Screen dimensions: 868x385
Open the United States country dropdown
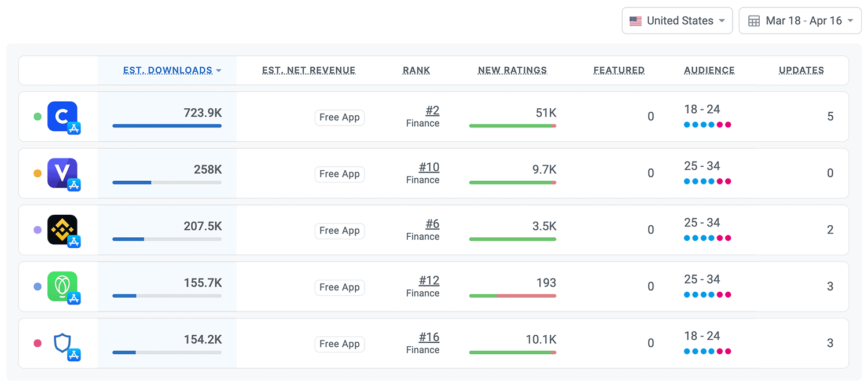[x=677, y=20]
